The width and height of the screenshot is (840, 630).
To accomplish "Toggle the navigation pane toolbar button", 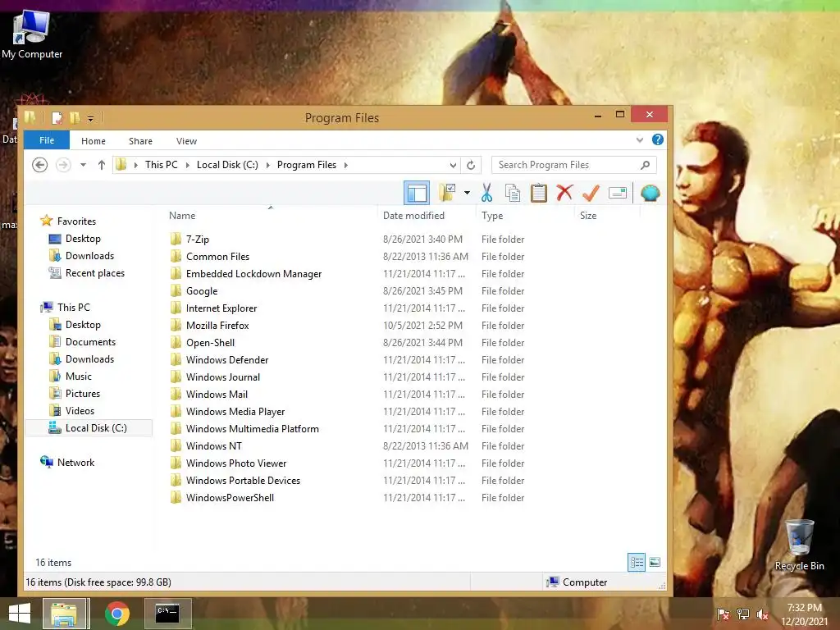I will click(417, 193).
